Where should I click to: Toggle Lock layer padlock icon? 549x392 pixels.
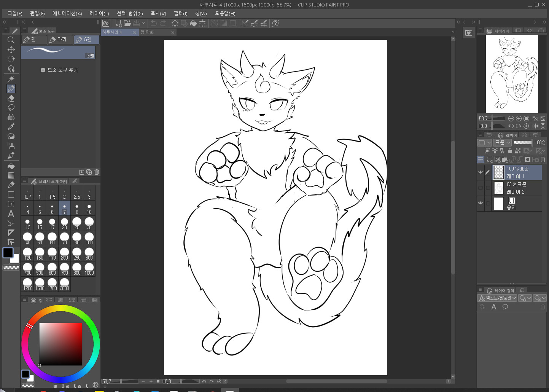tap(510, 151)
